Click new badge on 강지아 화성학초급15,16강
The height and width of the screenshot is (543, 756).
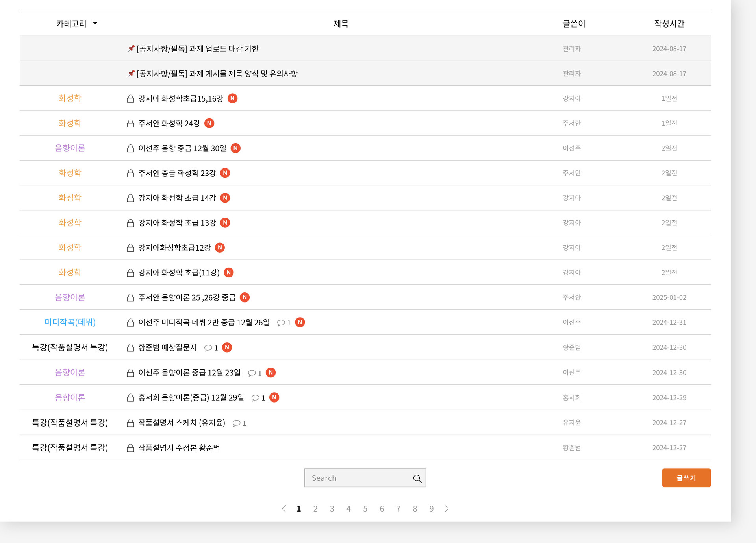tap(233, 98)
